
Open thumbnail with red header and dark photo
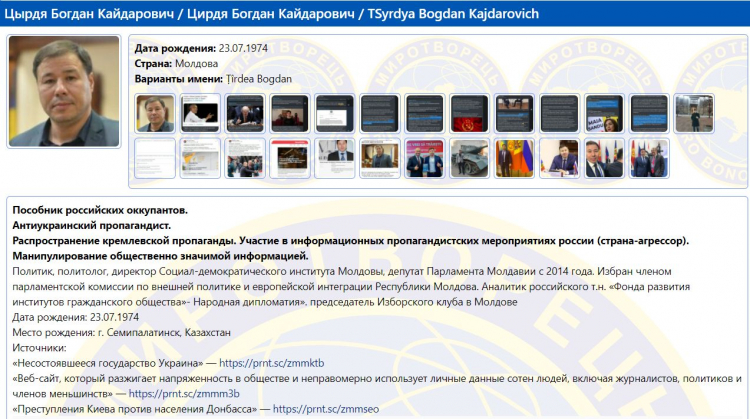[290, 158]
